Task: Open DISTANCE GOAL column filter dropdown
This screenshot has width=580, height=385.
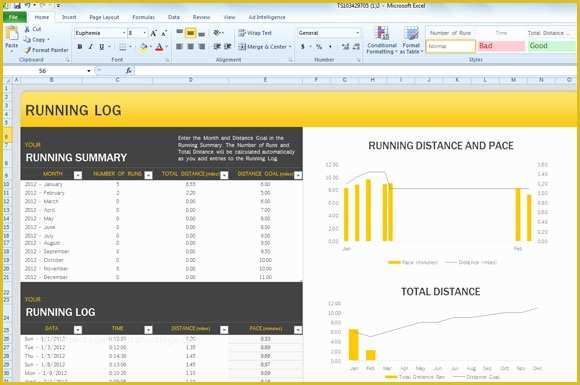Action: coord(298,175)
